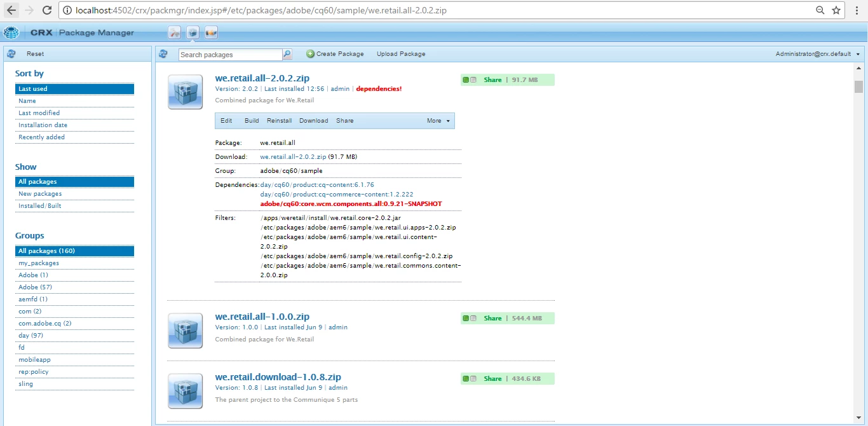
Task: Click the we.retail.all-2.0.2.zip package icon
Action: point(186,92)
